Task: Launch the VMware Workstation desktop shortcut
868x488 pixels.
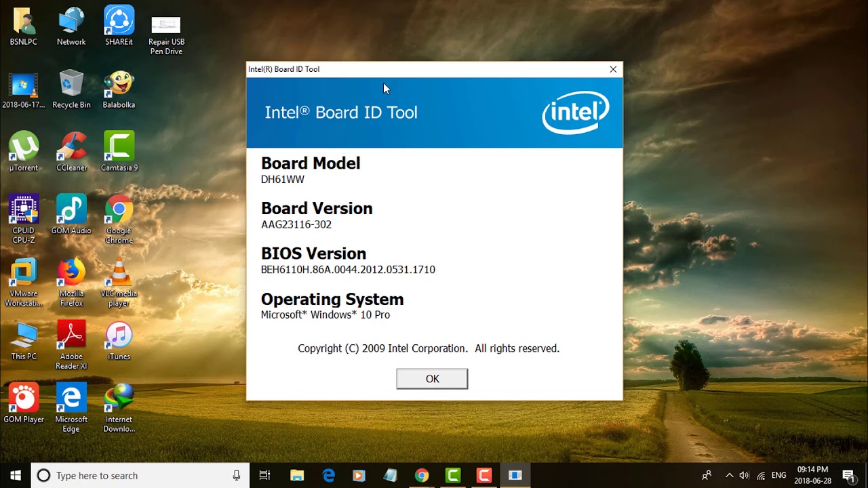Action: tap(24, 283)
